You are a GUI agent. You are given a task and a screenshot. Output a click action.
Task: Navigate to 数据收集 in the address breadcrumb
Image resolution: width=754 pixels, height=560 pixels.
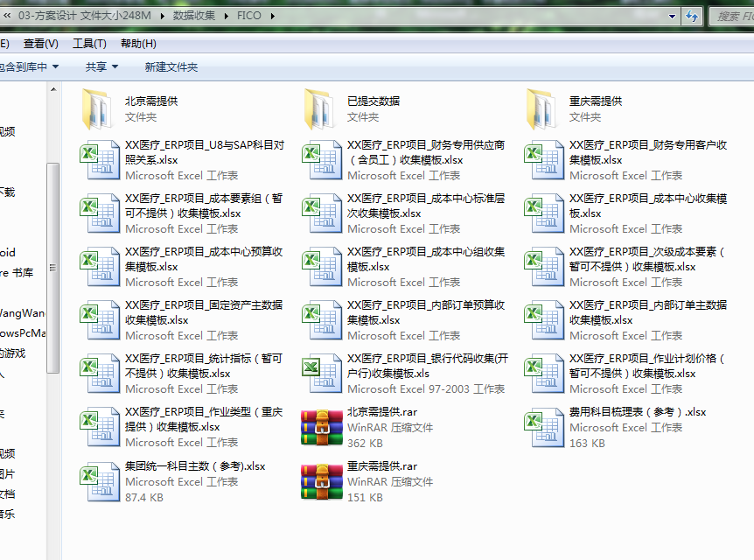[x=193, y=16]
